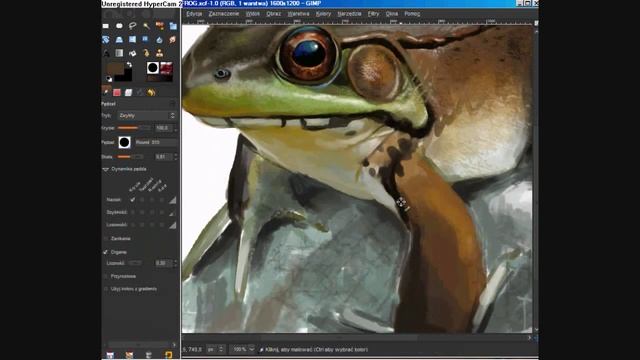Click the brush name field reading Round
The image size is (640, 360).
coord(156,142)
